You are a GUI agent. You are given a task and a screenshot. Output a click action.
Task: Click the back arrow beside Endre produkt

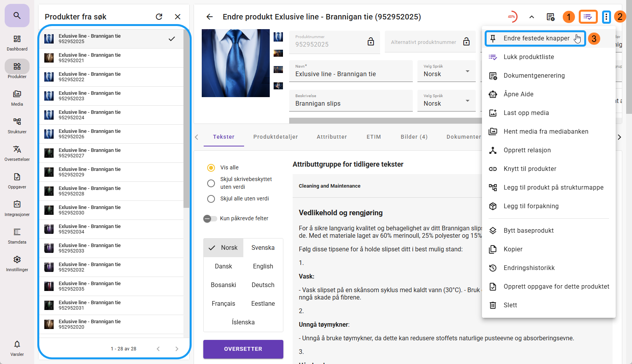coord(210,17)
